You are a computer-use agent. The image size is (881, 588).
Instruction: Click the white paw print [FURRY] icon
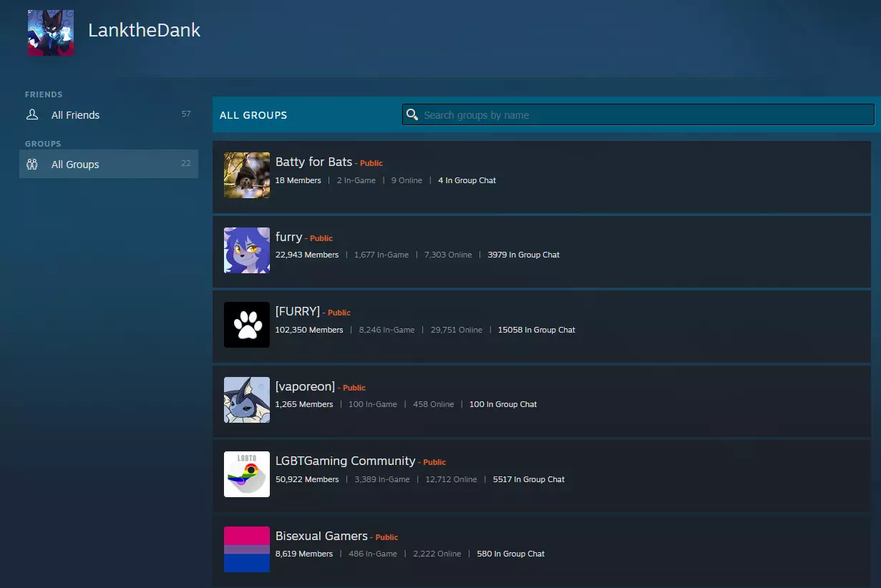247,325
